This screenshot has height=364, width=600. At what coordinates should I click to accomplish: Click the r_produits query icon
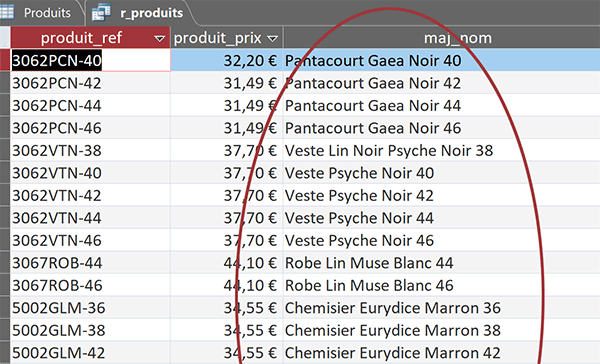point(101,12)
